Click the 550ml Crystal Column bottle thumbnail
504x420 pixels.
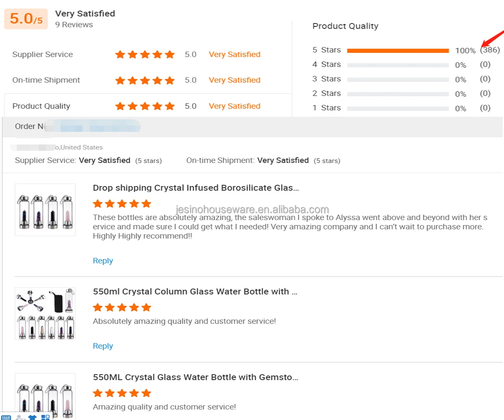pos(45,313)
